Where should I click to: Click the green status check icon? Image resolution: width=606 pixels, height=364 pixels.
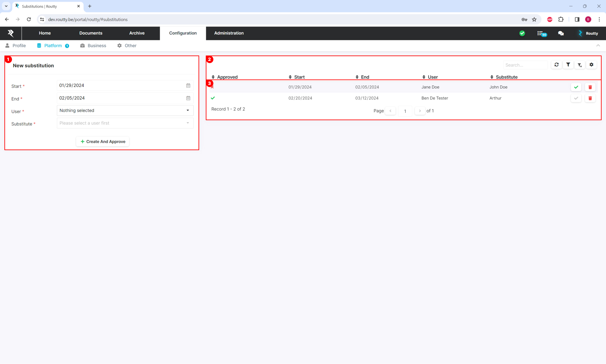[522, 33]
